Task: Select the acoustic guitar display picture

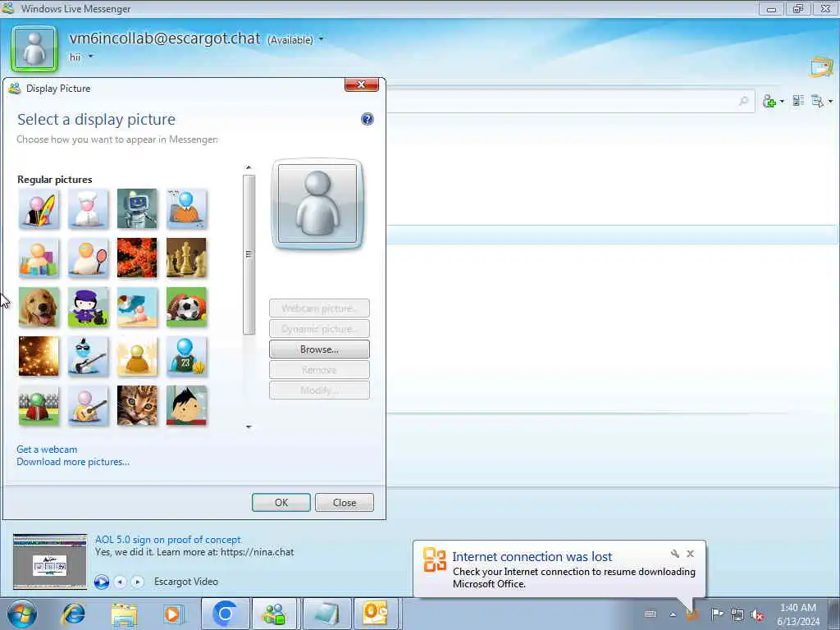Action: [x=88, y=406]
